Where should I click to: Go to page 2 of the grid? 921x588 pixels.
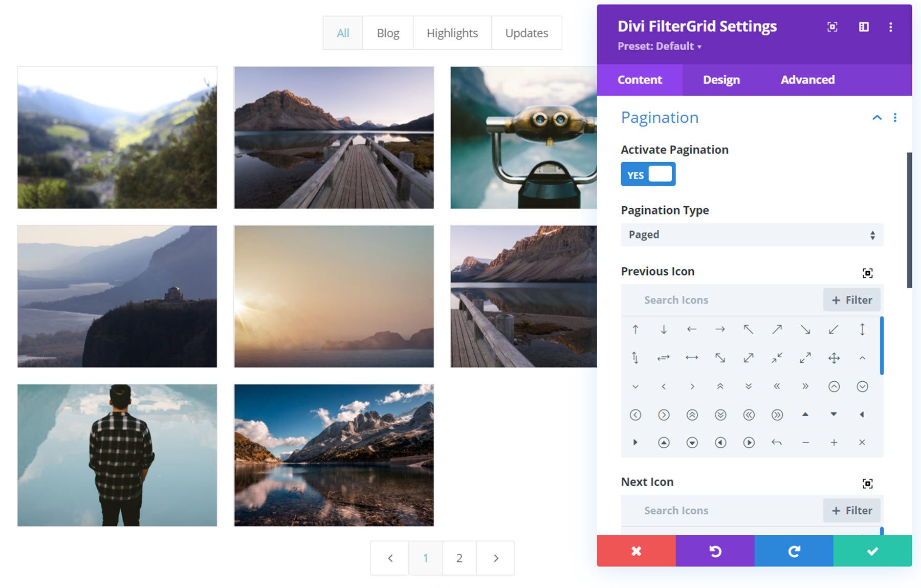pos(459,558)
